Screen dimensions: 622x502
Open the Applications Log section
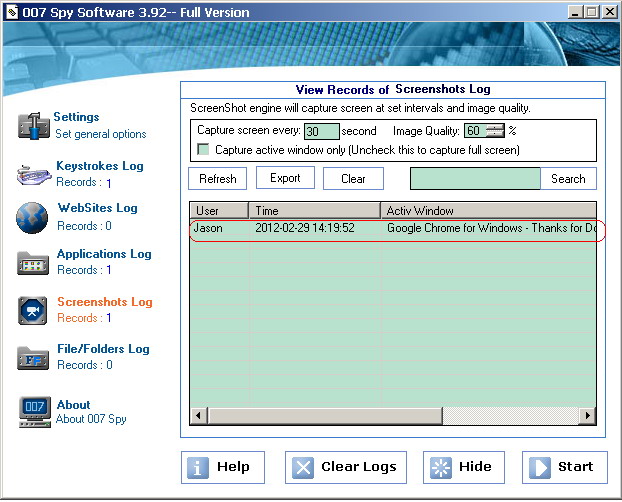click(x=104, y=254)
